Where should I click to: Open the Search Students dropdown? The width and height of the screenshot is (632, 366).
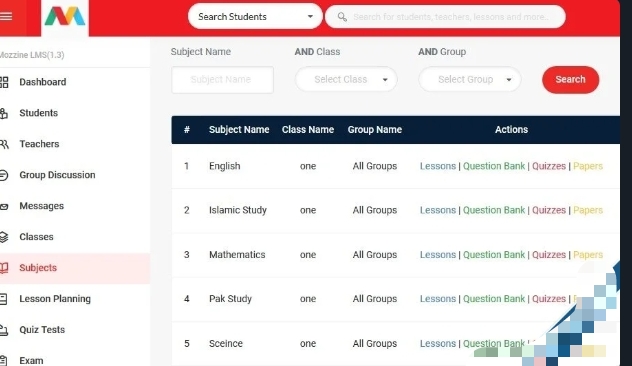(255, 17)
